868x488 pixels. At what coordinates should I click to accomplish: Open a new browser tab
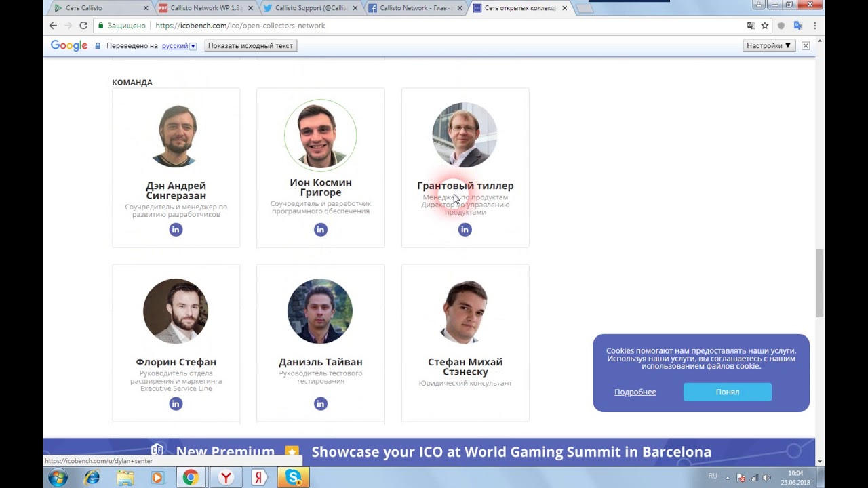click(585, 8)
